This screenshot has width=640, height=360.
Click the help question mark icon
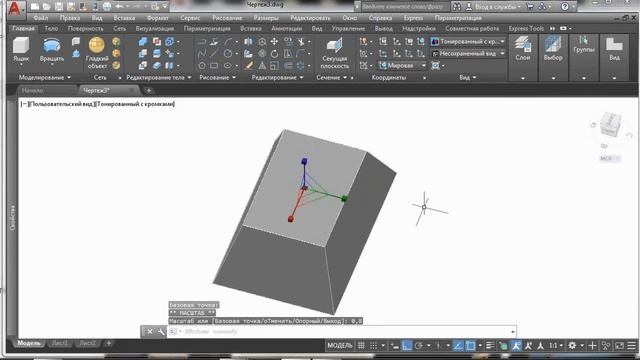pos(565,7)
